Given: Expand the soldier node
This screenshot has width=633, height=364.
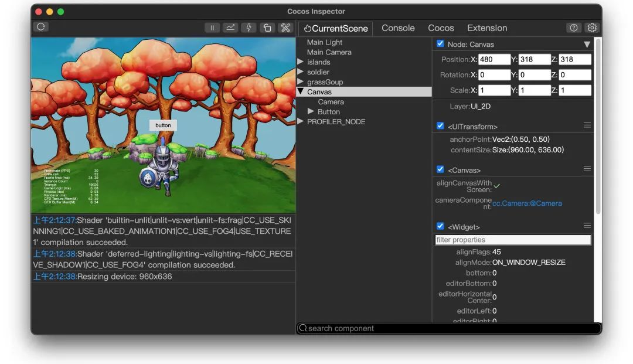Looking at the screenshot, I should (300, 72).
